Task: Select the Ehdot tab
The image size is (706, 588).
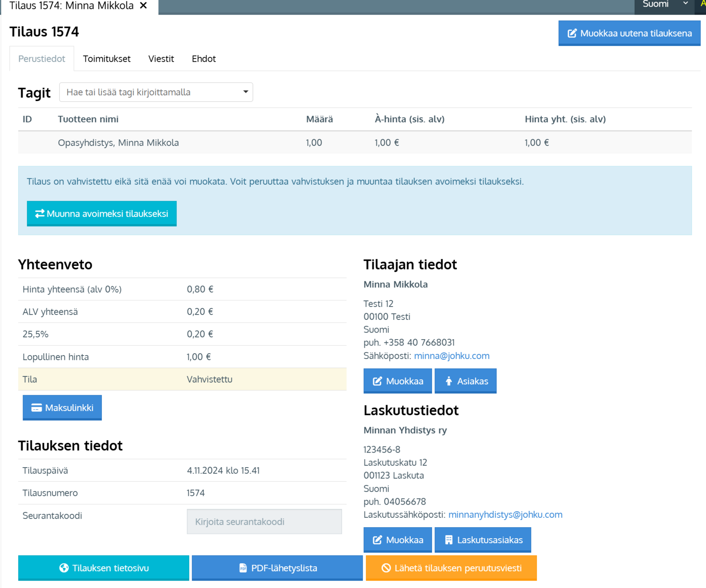Action: tap(203, 59)
